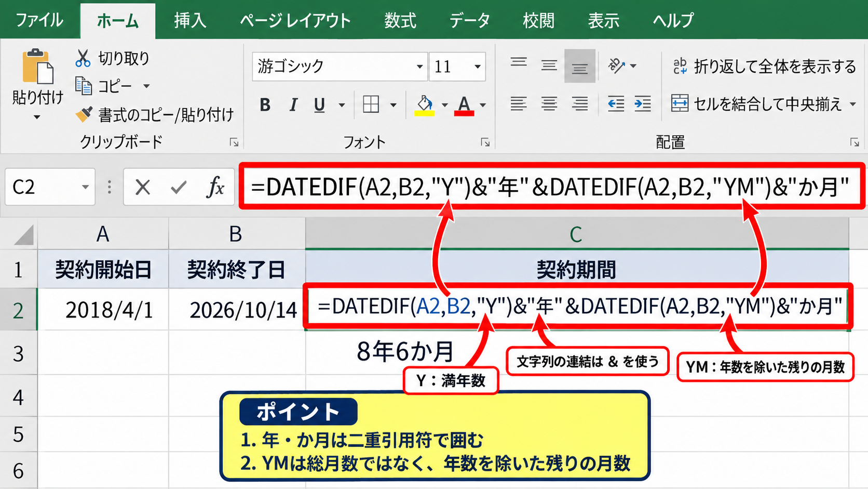This screenshot has width=868, height=489.
Task: Click the fx Insert Function button
Action: coord(215,187)
